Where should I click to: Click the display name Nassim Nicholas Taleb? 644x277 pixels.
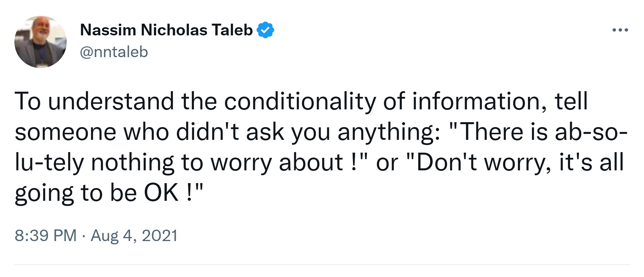[166, 30]
